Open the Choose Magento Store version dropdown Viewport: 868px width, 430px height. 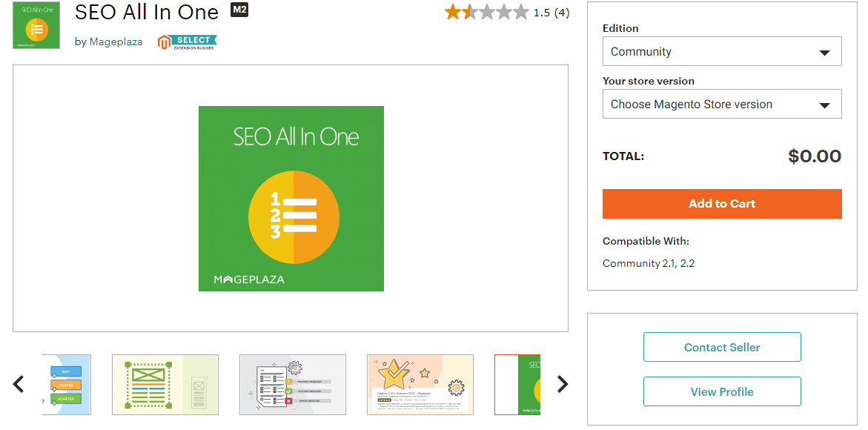coord(722,104)
